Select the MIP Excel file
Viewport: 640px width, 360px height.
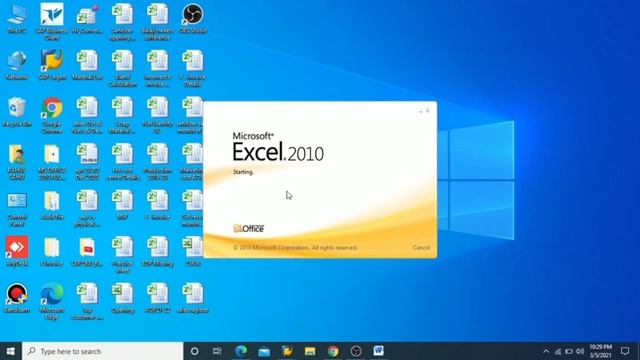(x=122, y=205)
